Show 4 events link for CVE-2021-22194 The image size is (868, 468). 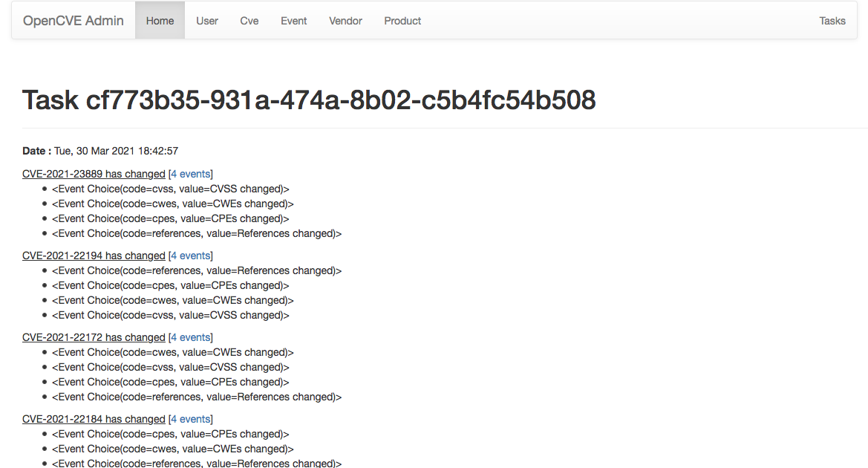click(191, 256)
